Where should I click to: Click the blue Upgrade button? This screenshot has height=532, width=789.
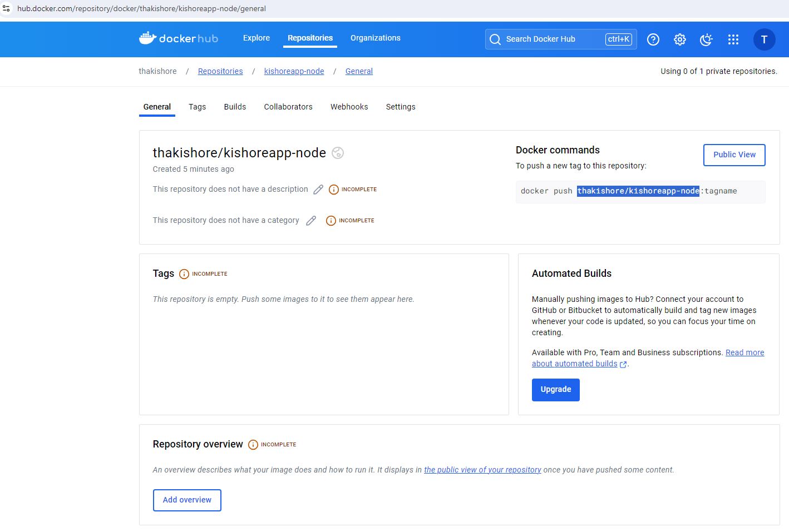tap(555, 390)
